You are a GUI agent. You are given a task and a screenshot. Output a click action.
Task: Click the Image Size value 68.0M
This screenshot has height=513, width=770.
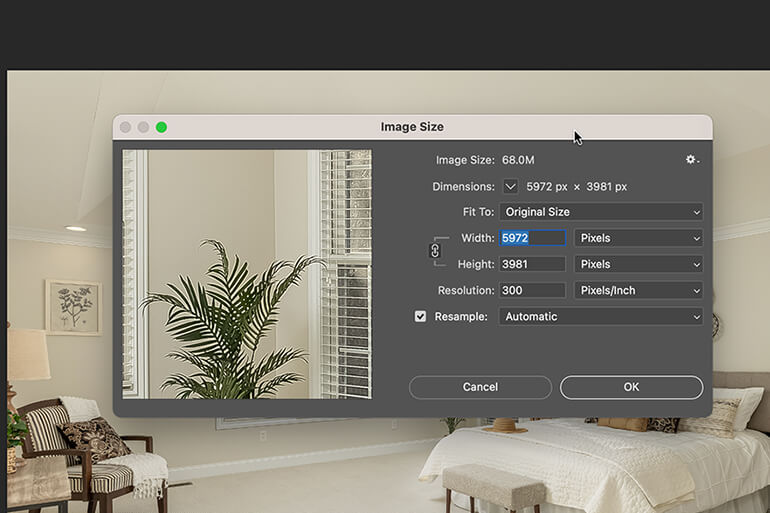point(518,160)
